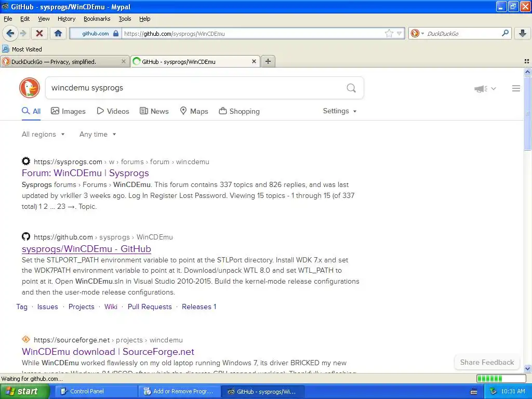Click scrollbar down arrow
Image resolution: width=532 pixels, height=399 pixels.
pos(527,368)
